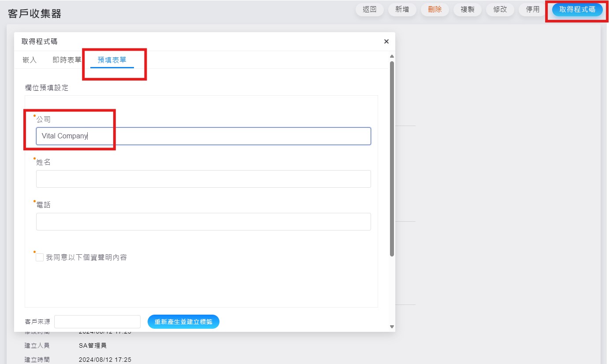Screen dimensions: 609x364
Task: Close the 取得程式碼 dialog
Action: click(x=386, y=41)
